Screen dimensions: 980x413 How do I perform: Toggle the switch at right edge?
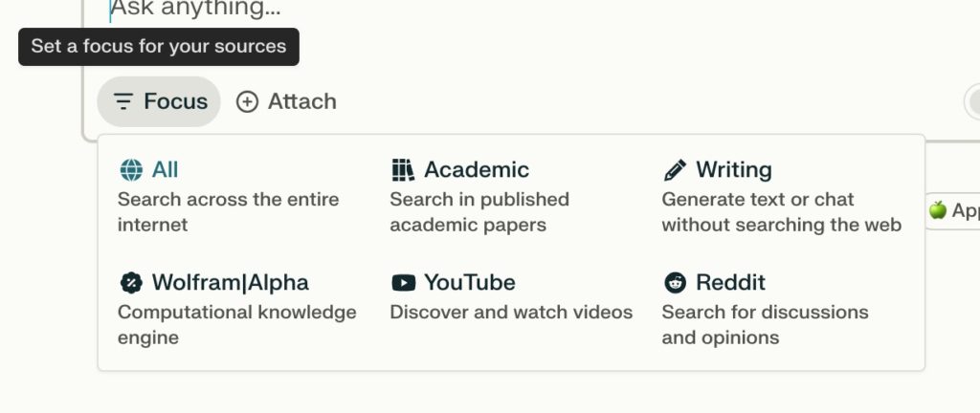(972, 101)
